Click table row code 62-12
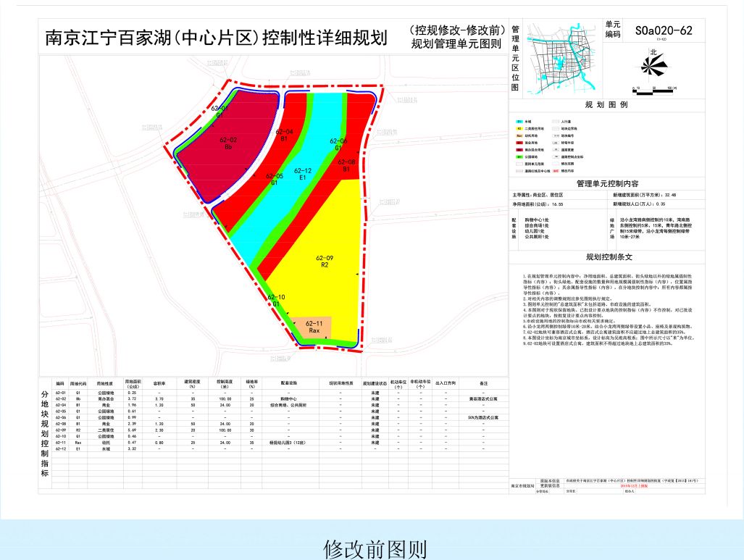744x560 pixels. point(60,448)
